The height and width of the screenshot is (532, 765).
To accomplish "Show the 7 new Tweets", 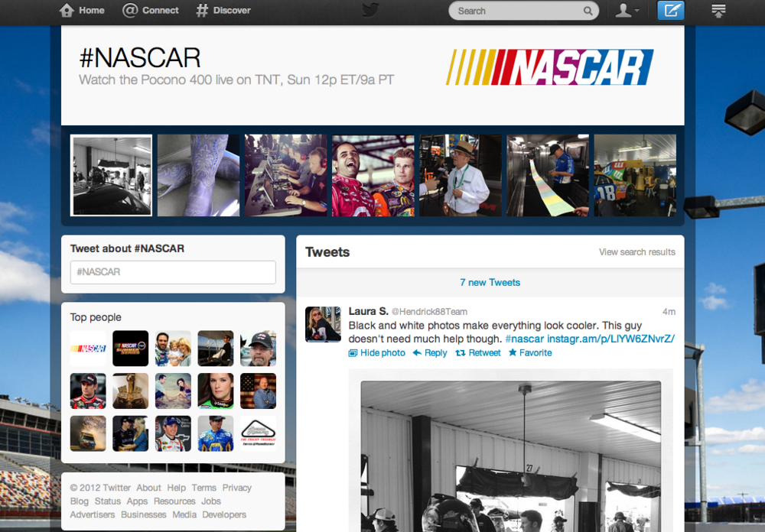I will [490, 283].
